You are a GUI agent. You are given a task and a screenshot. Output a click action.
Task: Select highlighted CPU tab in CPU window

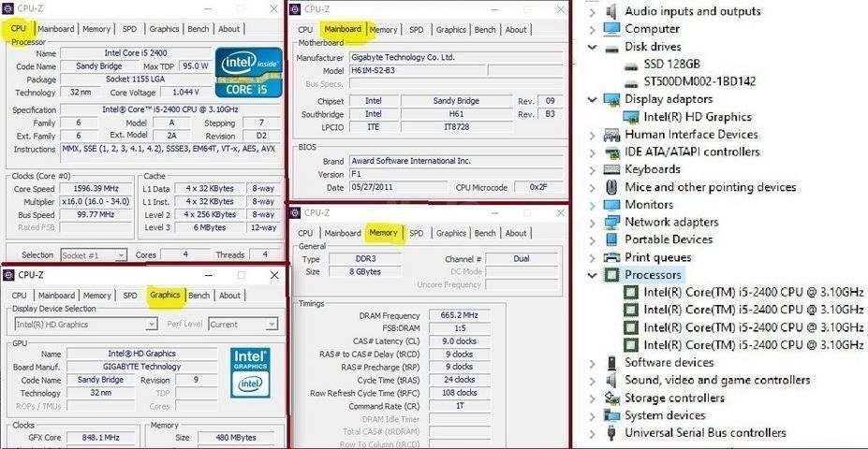[19, 28]
